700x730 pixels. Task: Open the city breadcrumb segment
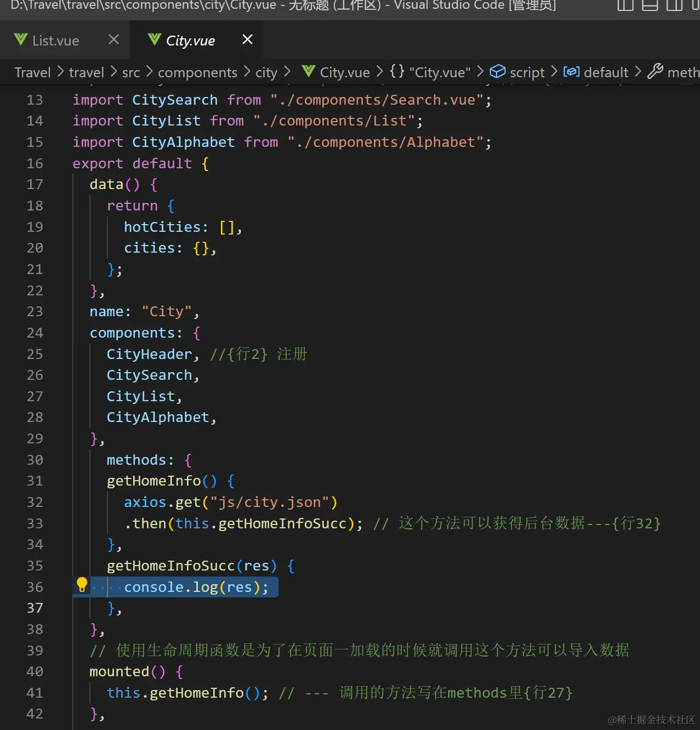(266, 72)
